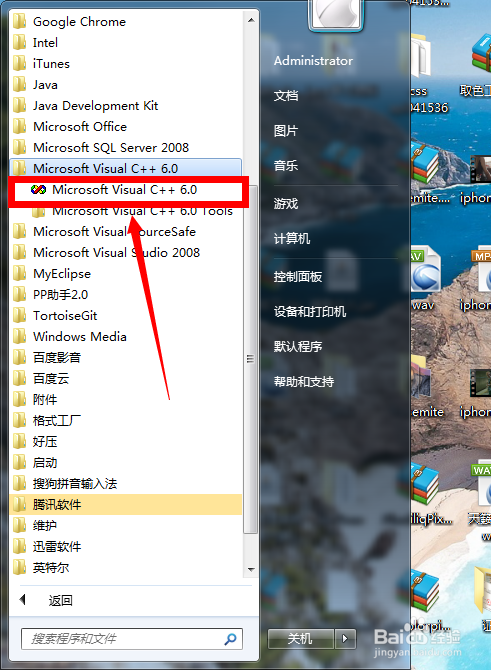491x670 pixels.
Task: Open 控制面板 control panel
Action: (x=298, y=276)
